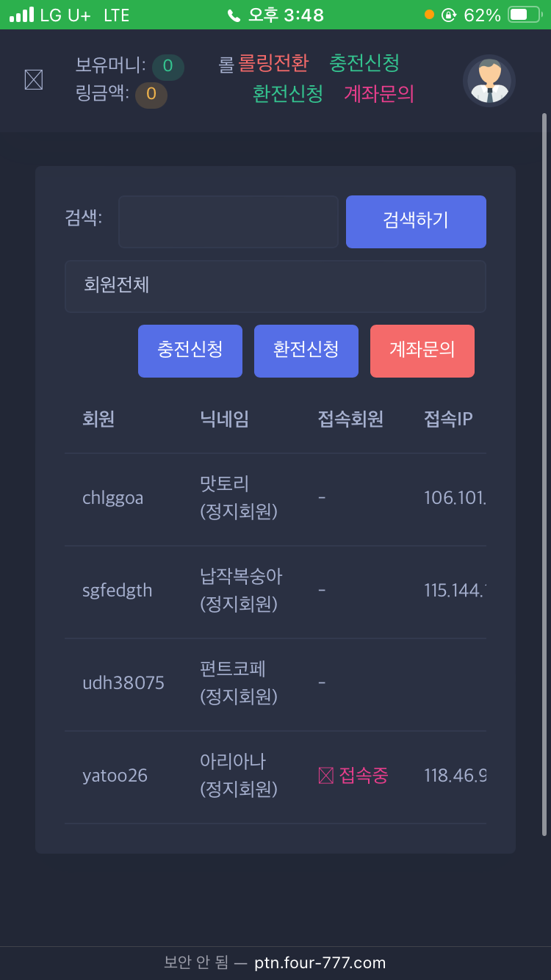551x980 pixels.
Task: Click the 검색 text input field
Action: pos(228,222)
